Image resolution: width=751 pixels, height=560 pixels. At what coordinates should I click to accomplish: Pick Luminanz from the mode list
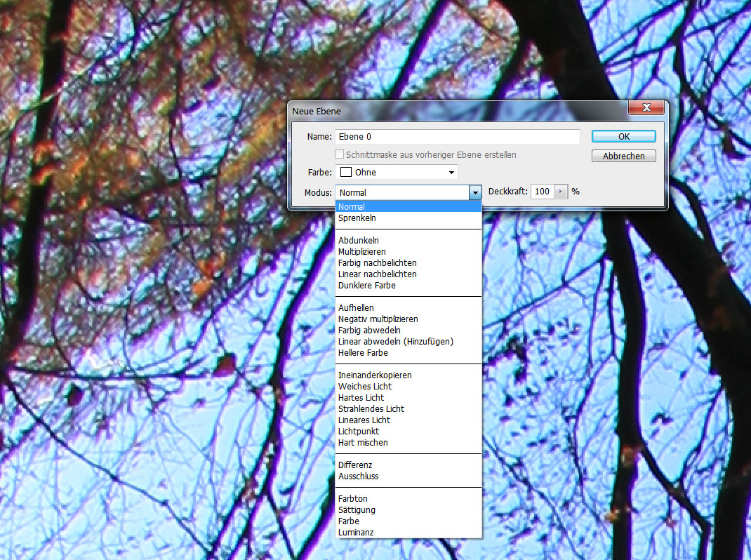click(355, 533)
